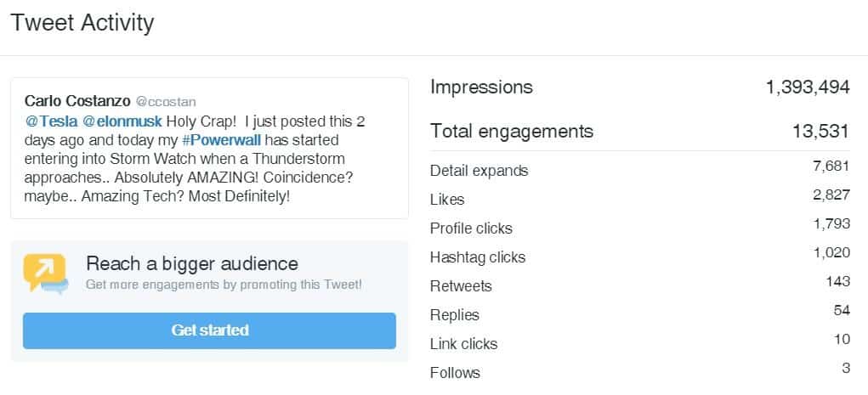The image size is (868, 395).
Task: Click the Get started button
Action: [209, 330]
